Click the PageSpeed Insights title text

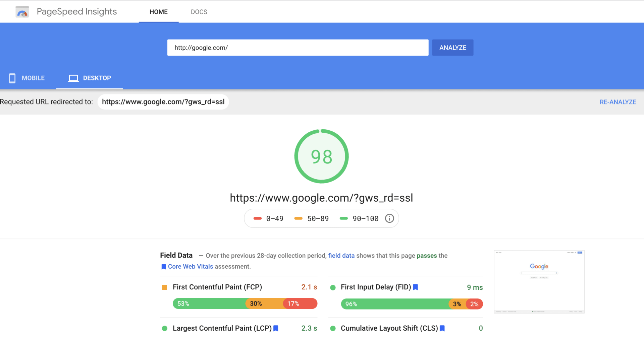tap(77, 12)
